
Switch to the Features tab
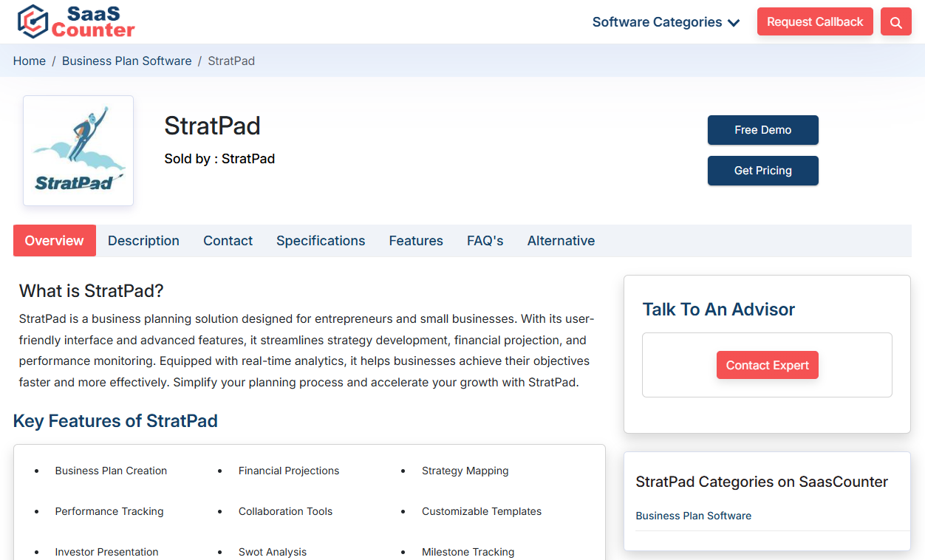click(x=416, y=241)
